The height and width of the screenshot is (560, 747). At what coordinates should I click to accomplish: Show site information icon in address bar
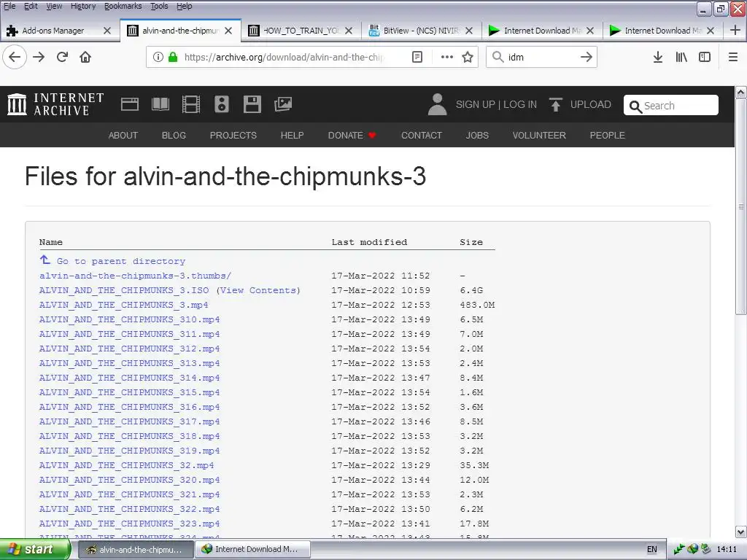(158, 57)
